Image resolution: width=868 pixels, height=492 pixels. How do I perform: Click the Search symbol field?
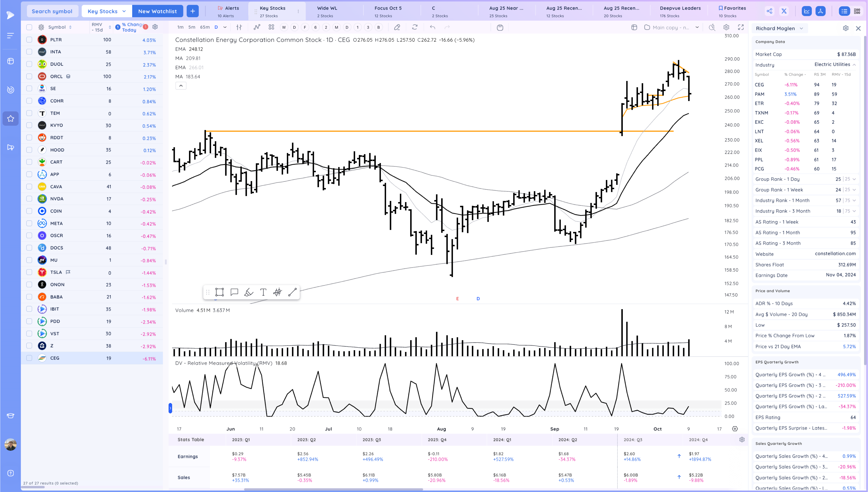pyautogui.click(x=52, y=11)
